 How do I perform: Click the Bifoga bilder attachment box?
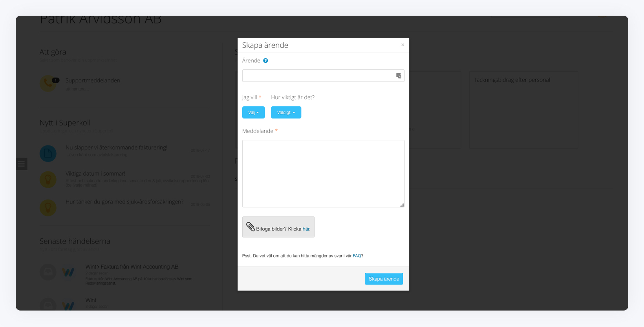coord(278,227)
